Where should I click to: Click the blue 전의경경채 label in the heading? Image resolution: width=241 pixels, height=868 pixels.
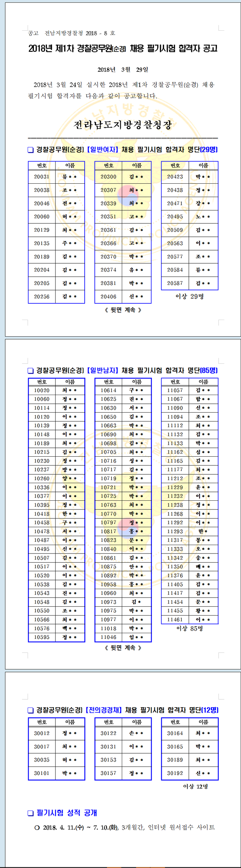[x=104, y=710]
